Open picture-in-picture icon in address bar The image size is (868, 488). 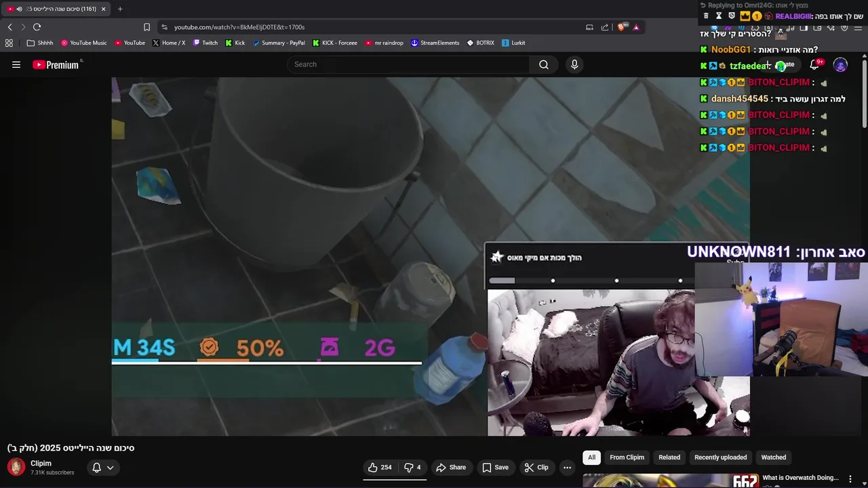point(589,27)
